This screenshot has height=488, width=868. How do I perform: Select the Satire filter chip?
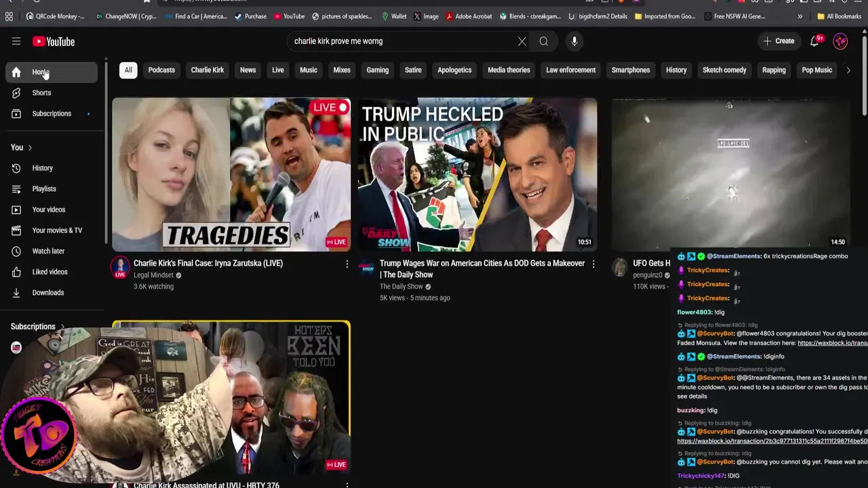click(413, 70)
